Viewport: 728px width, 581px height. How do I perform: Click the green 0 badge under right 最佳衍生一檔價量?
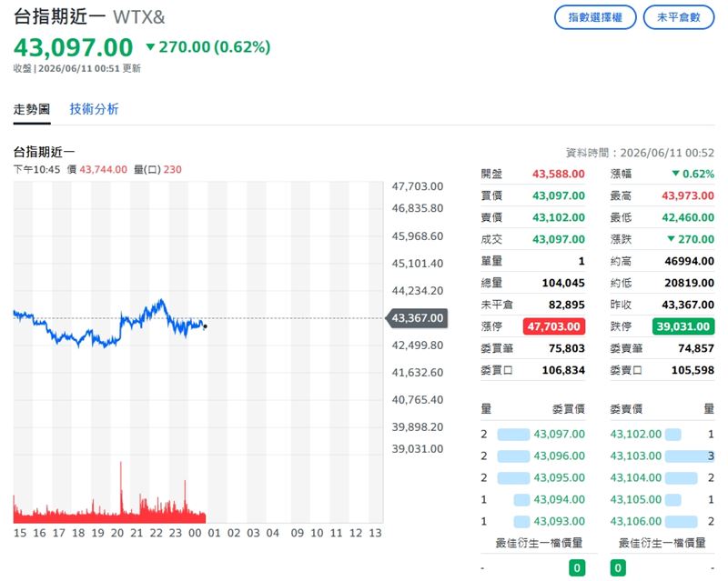coord(618,568)
